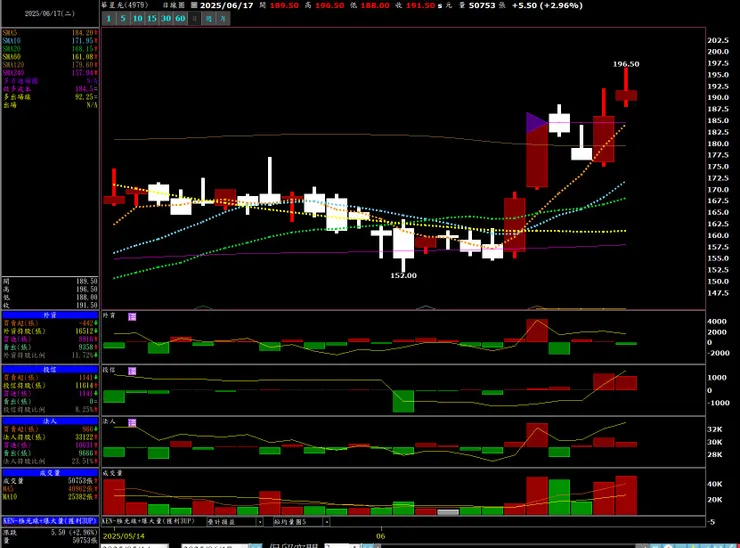Click the purple settings icon in foreign investor panel
The height and width of the screenshot is (548, 740).
(132, 317)
